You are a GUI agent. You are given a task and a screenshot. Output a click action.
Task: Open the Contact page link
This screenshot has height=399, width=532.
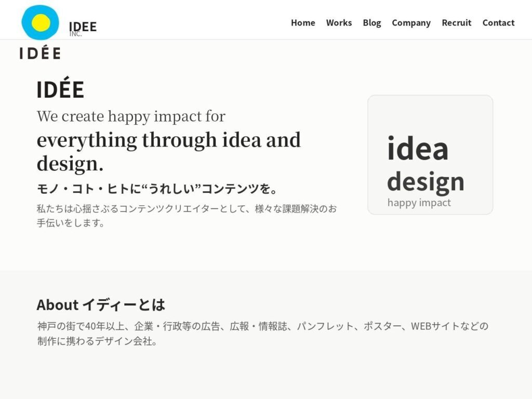498,23
